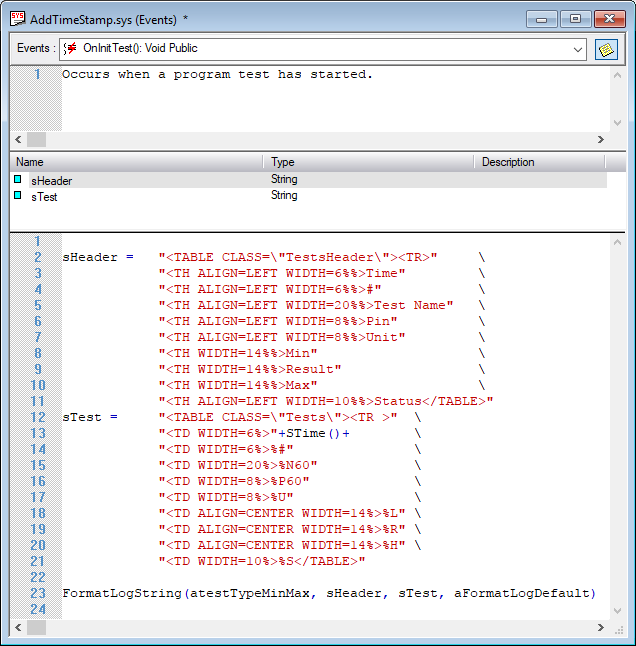Click the window resize grip corner

click(x=619, y=630)
